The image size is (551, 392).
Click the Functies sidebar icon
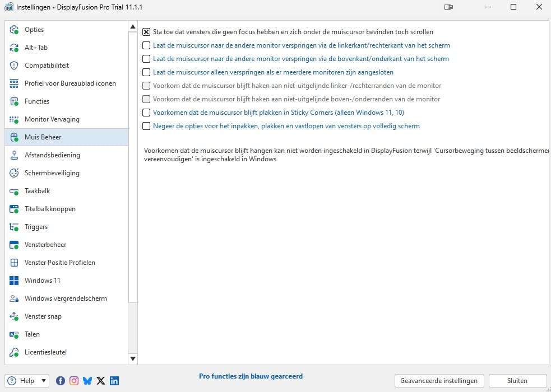point(14,101)
